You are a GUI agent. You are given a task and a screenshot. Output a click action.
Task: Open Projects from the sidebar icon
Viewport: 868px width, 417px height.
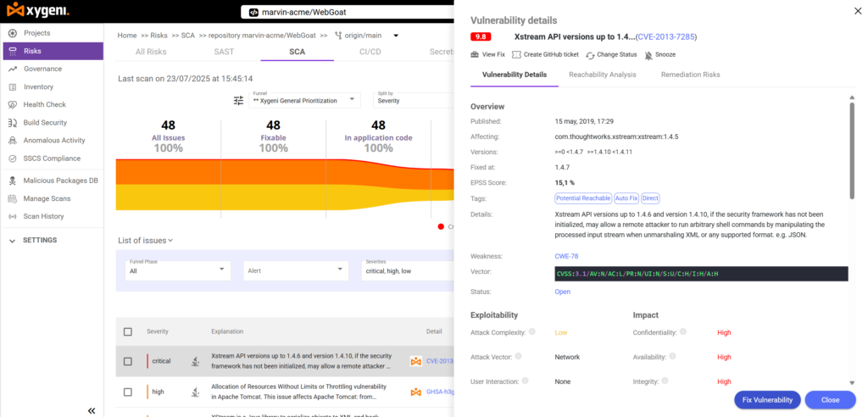tap(12, 33)
